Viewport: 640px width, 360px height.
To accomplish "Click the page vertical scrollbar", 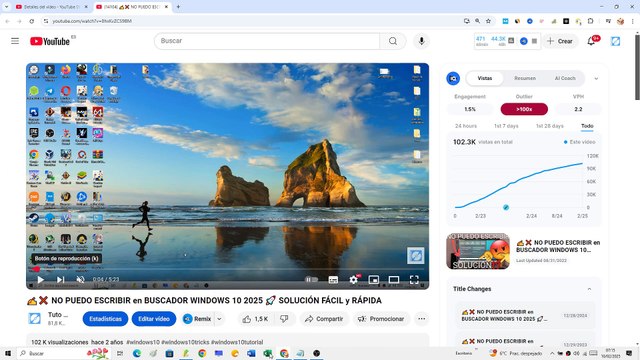I will (637, 67).
